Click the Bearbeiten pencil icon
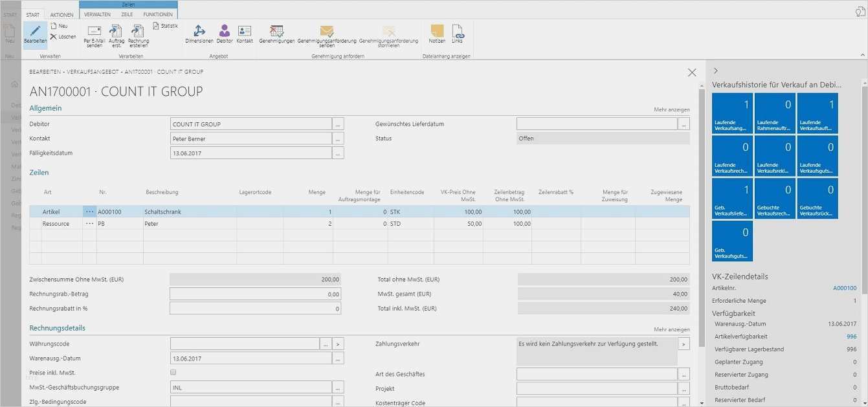 click(x=35, y=32)
